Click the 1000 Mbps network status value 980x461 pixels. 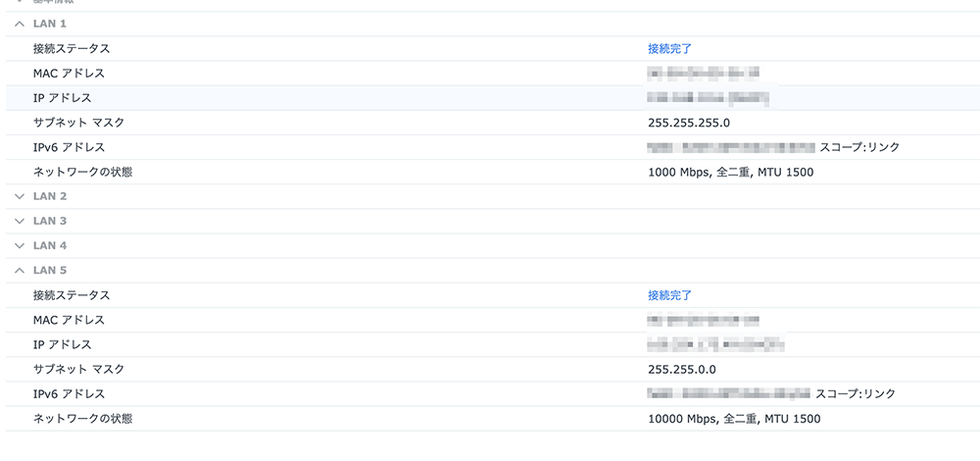point(730,172)
